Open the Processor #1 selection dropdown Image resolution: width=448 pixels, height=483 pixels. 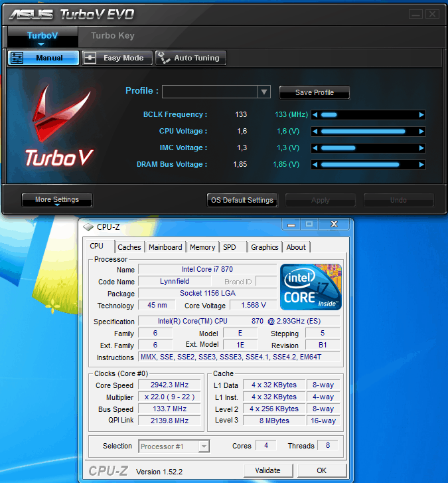click(x=204, y=446)
